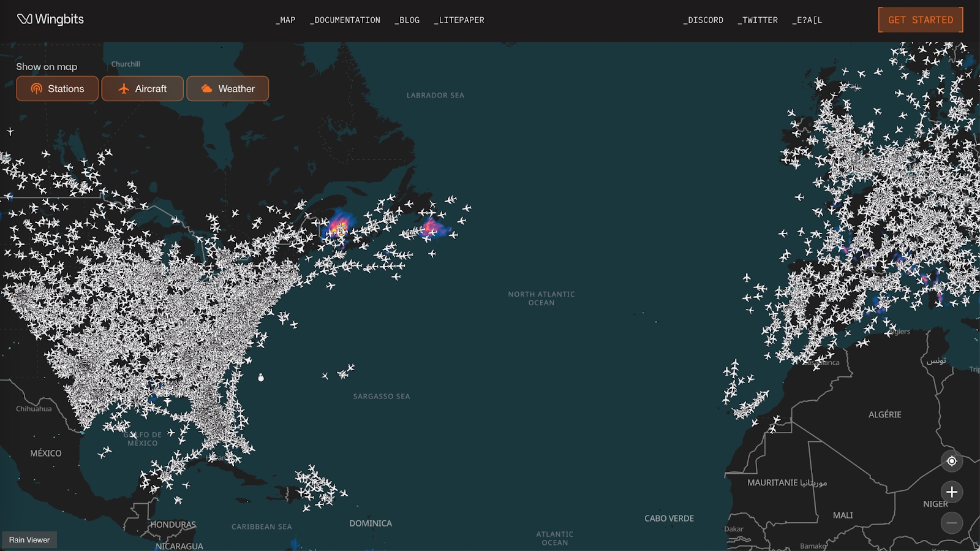
Task: Click the ALGÉRIE country label
Action: click(x=884, y=414)
